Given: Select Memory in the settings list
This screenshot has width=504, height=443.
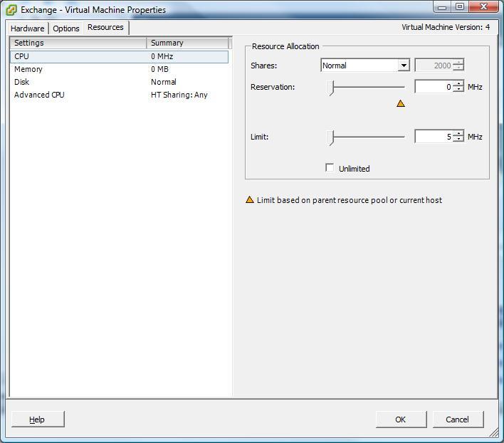Looking at the screenshot, I should 28,69.
